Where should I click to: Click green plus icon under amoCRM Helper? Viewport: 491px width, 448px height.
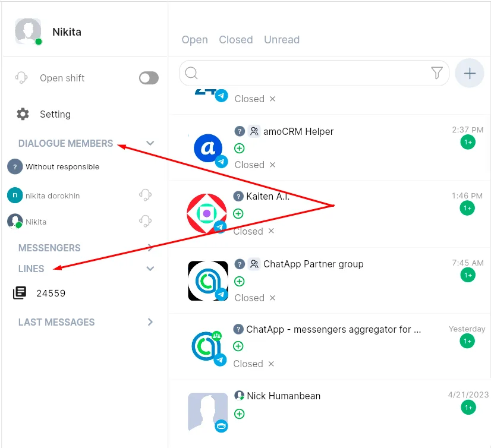coord(239,149)
